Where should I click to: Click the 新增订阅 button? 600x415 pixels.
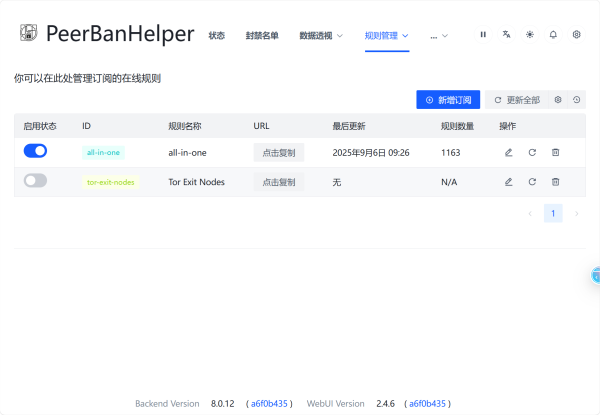448,100
